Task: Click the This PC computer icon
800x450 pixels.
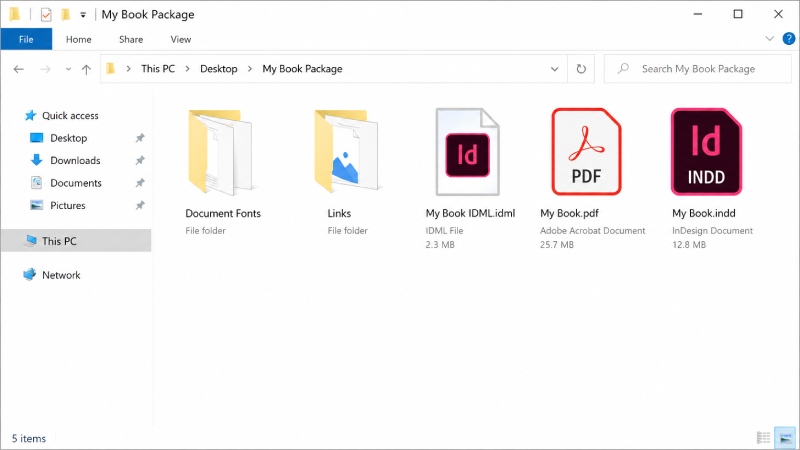Action: [31, 241]
